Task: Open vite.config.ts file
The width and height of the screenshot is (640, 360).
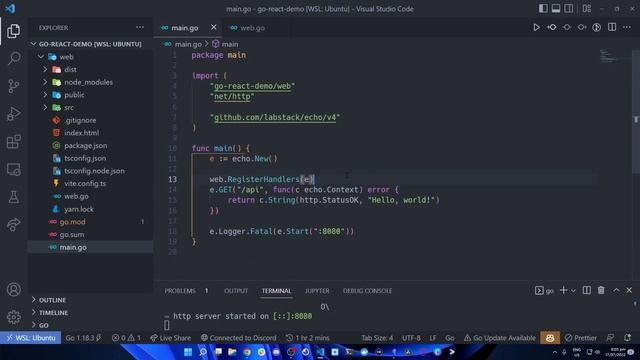Action: pyautogui.click(x=90, y=183)
